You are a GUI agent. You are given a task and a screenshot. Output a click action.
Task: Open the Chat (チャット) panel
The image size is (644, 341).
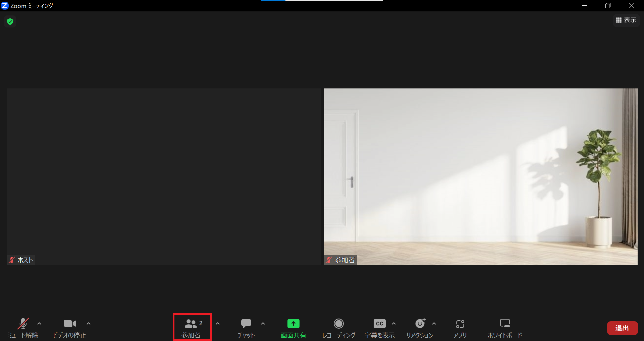246,328
